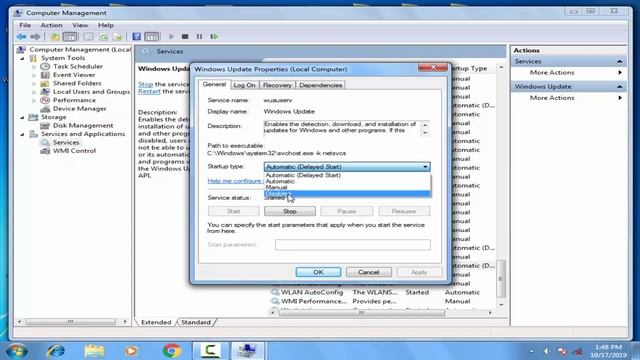Select WMI Control tree item
640x360 pixels.
point(74,151)
